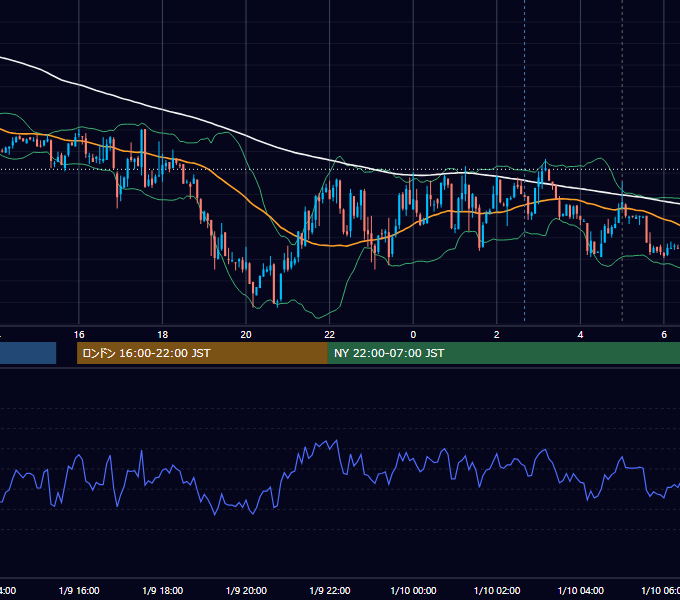Screen dimensions: 680x600
Task: Click the London 16:00-22:00 JST session bar
Action: 202,353
